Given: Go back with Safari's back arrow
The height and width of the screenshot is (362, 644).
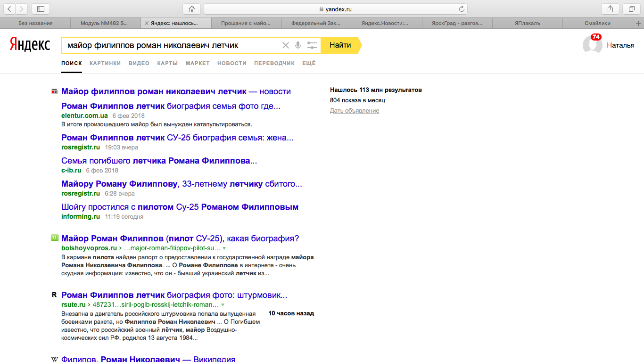Looking at the screenshot, I should tap(9, 9).
